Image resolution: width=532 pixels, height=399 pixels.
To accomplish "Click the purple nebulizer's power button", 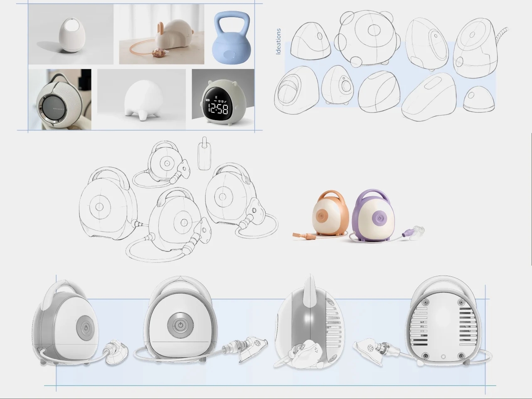I will pos(378,218).
